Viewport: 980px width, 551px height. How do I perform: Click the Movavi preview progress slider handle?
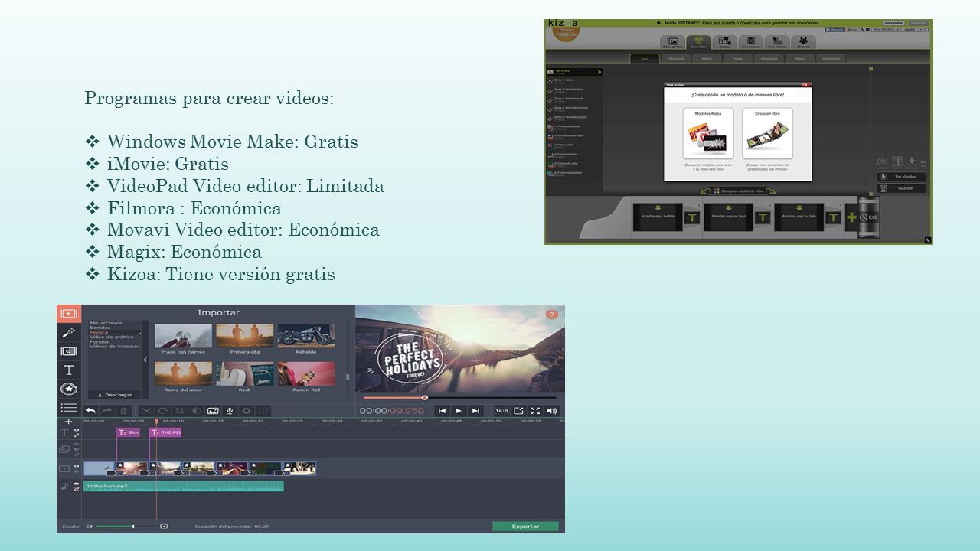(425, 398)
